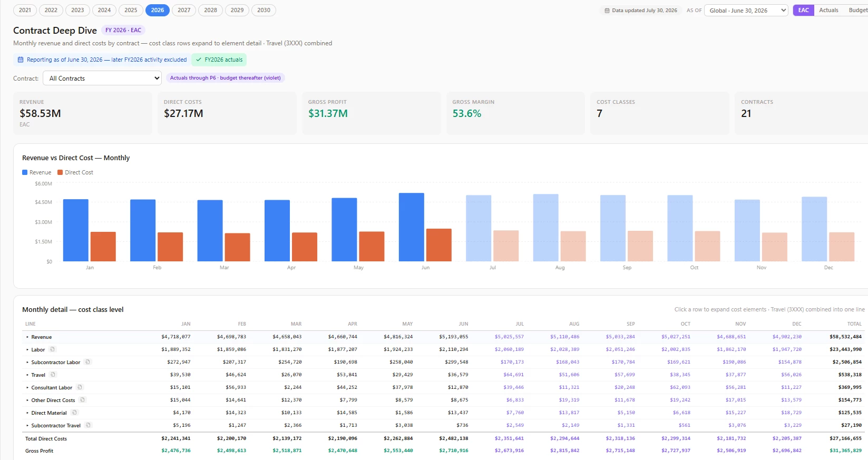Click the document icon beside Other Direct Costs
The image size is (868, 460).
(82, 400)
